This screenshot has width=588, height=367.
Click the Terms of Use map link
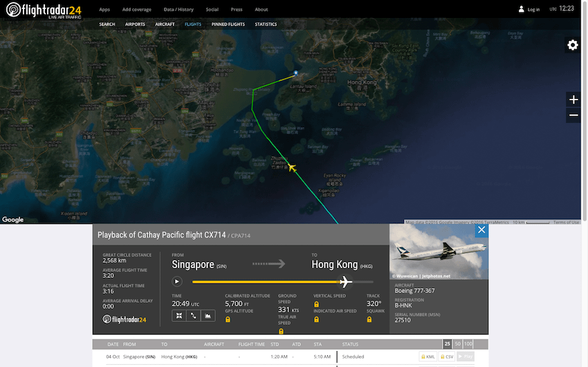567,222
